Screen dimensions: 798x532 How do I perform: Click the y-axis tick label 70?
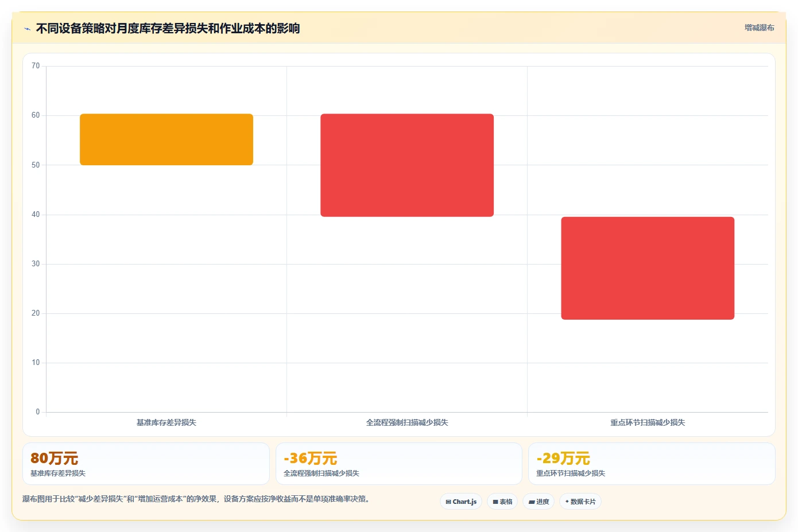[36, 66]
